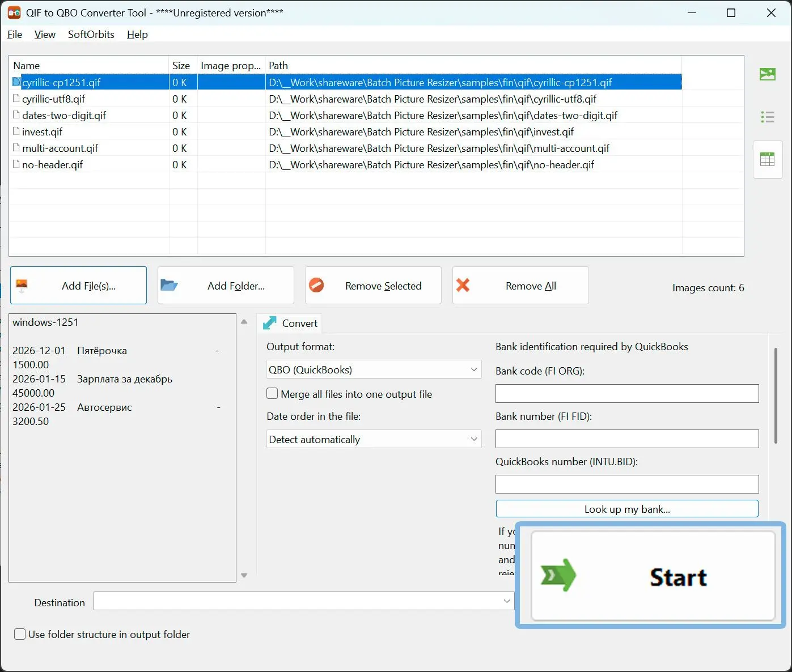Open the SoftOrbits menu
792x672 pixels.
point(91,35)
